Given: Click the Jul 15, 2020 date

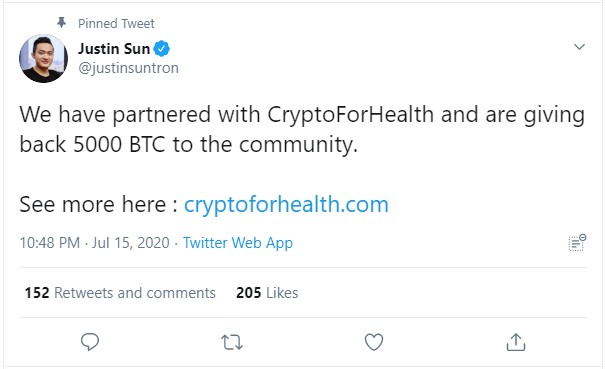Looking at the screenshot, I should click(130, 243).
